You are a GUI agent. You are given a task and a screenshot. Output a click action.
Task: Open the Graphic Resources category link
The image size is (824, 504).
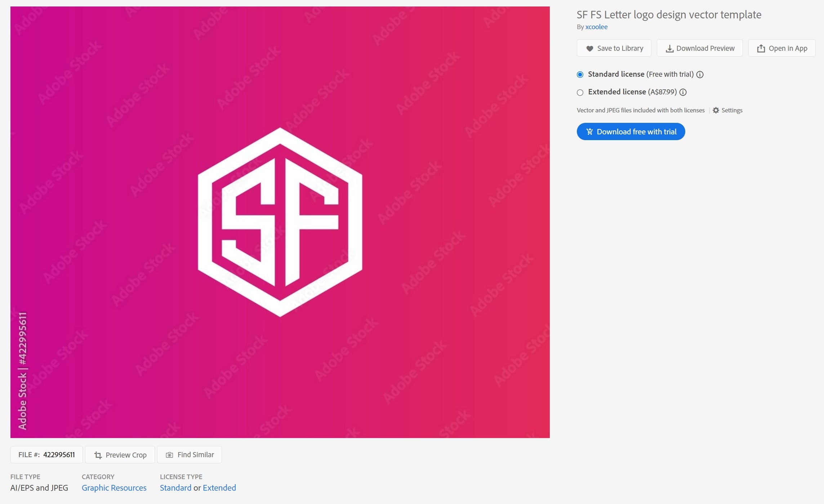coord(114,488)
